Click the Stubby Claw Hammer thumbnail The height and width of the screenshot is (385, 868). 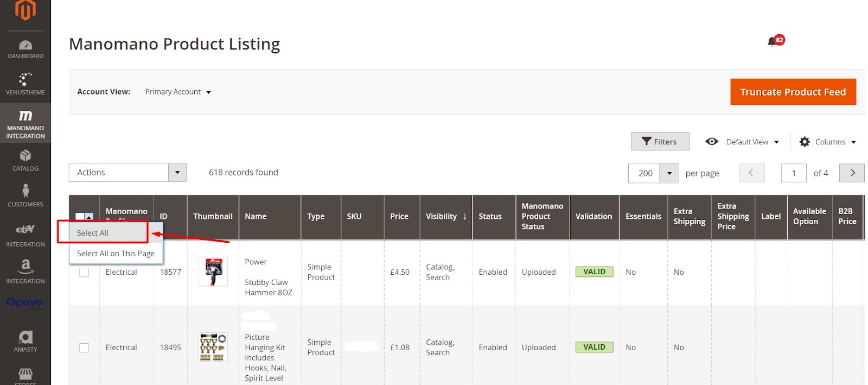point(213,272)
